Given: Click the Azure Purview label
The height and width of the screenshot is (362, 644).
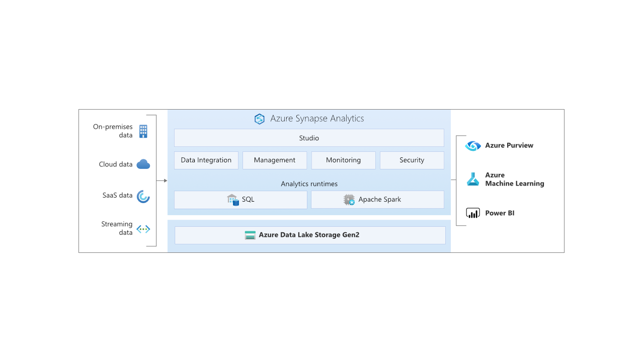Looking at the screenshot, I should tap(509, 146).
